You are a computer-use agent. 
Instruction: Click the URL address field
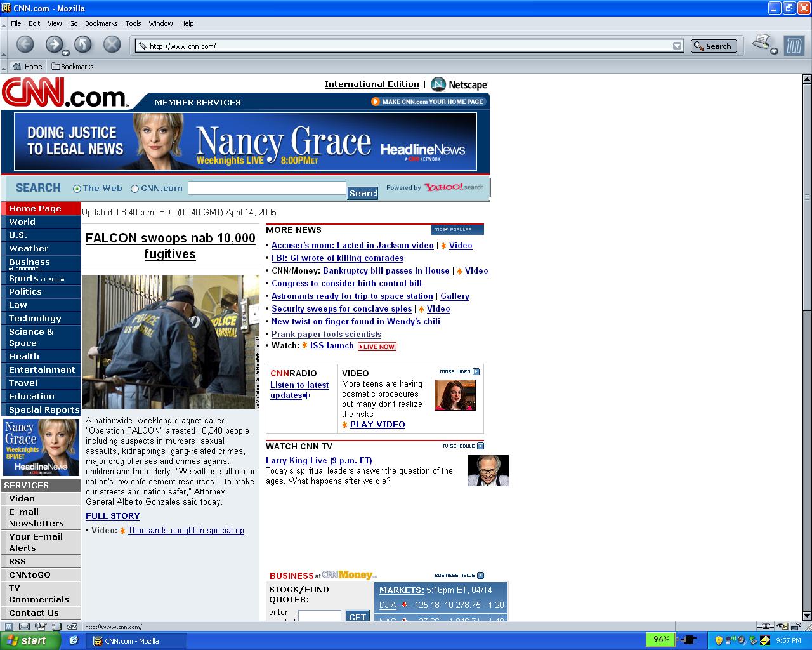tap(409, 46)
